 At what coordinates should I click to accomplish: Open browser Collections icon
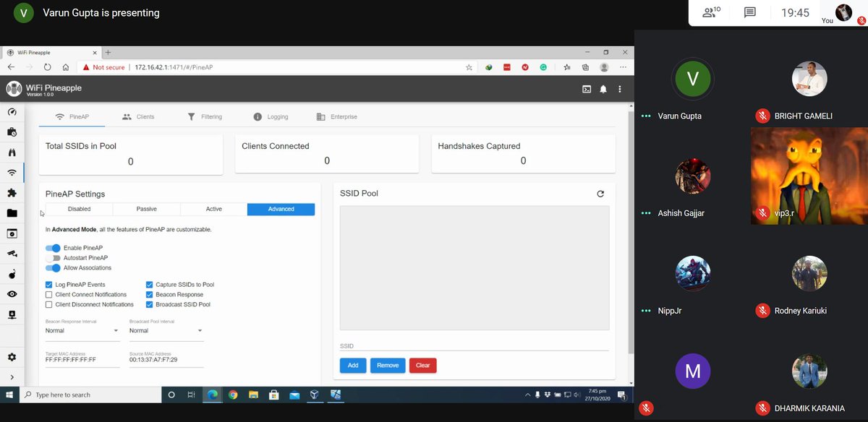point(585,67)
